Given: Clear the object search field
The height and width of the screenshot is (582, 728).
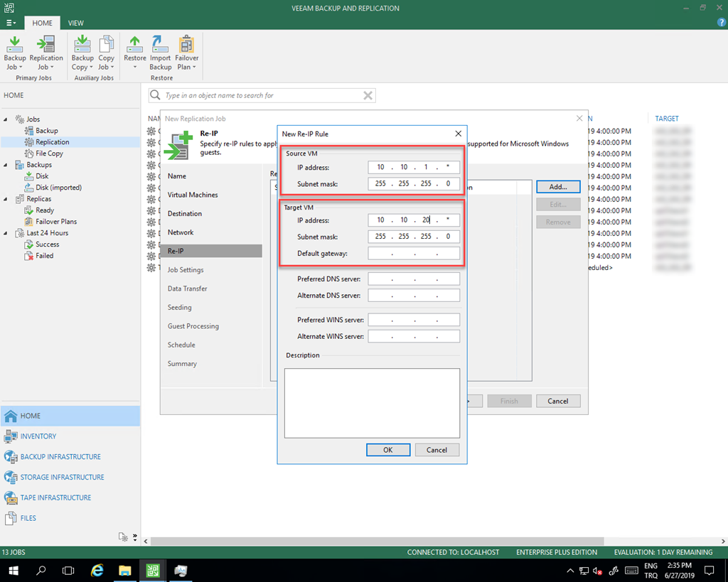Looking at the screenshot, I should (x=368, y=96).
